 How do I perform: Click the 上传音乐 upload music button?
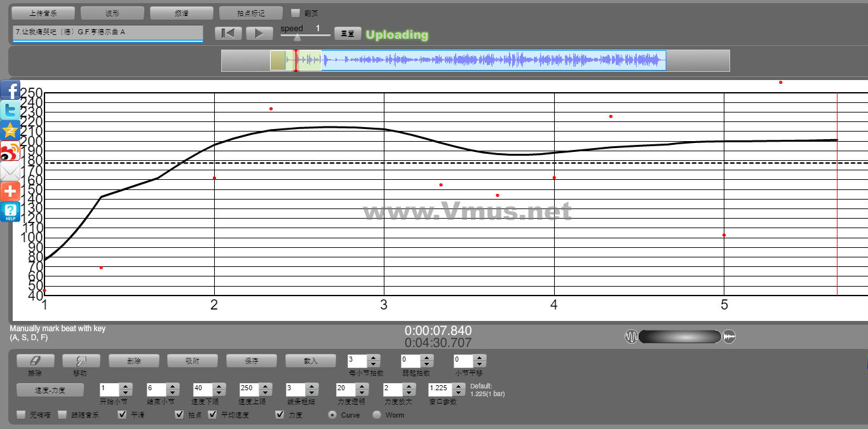(x=43, y=13)
